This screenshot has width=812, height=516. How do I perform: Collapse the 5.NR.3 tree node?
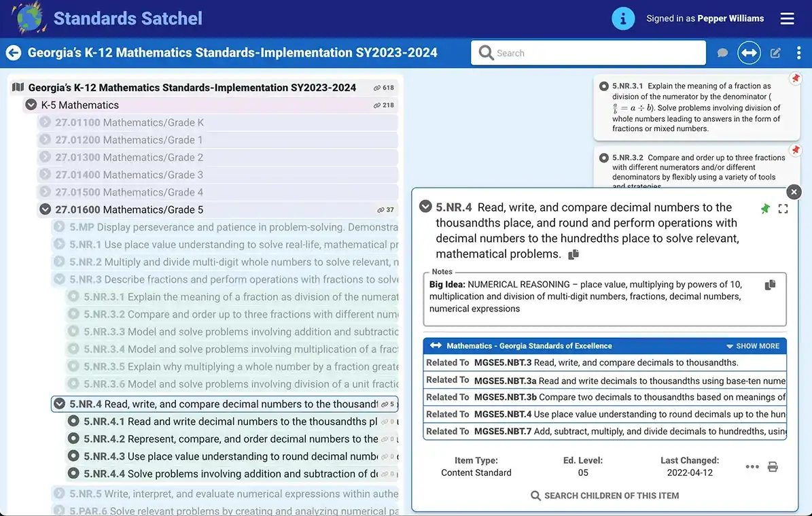point(60,279)
